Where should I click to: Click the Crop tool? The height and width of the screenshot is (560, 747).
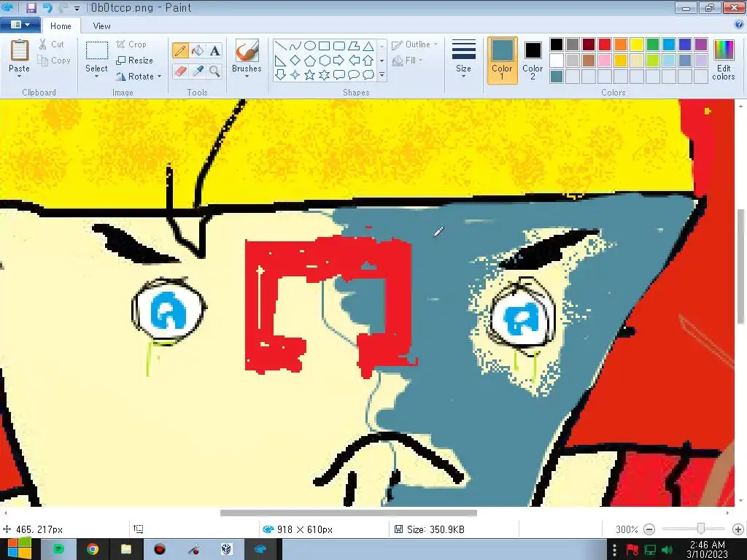(x=131, y=44)
